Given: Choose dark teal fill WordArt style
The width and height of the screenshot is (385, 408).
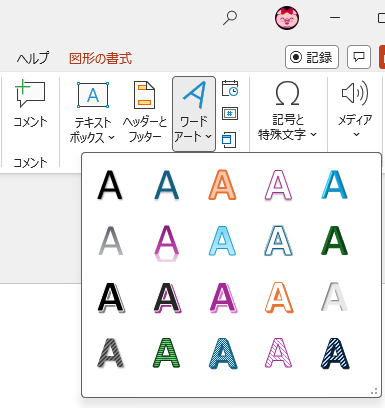Looking at the screenshot, I should pos(166,185).
